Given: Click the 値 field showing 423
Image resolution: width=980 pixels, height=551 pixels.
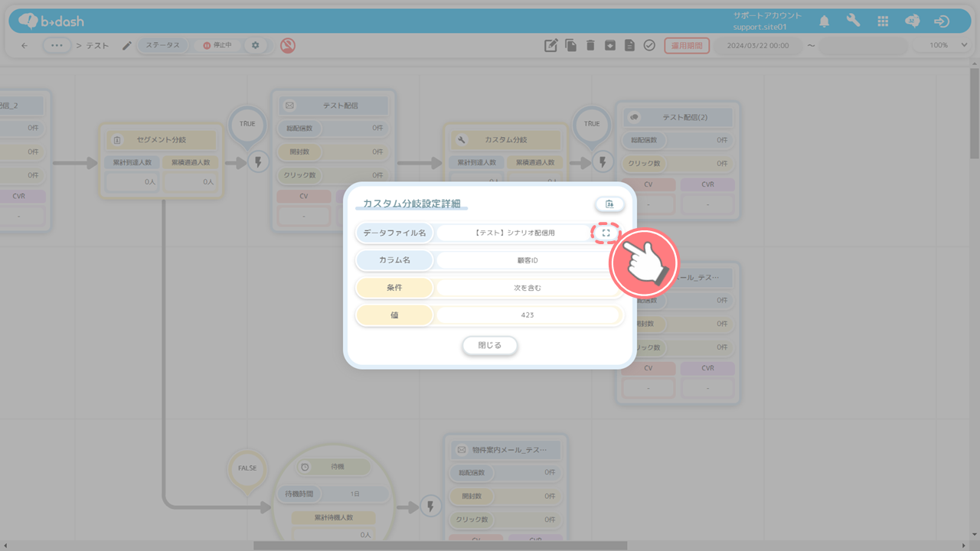Looking at the screenshot, I should (x=528, y=315).
